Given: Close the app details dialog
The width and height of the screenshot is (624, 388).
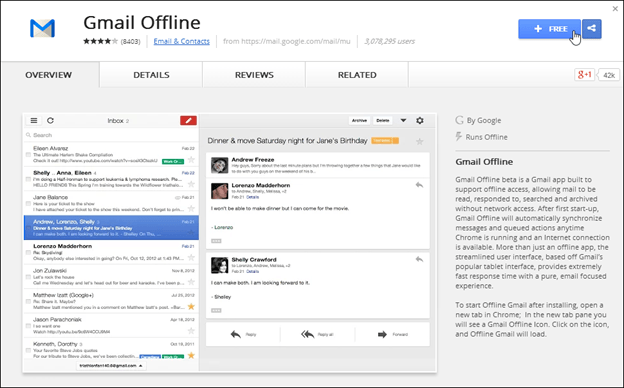Looking at the screenshot, I should click(x=615, y=8).
